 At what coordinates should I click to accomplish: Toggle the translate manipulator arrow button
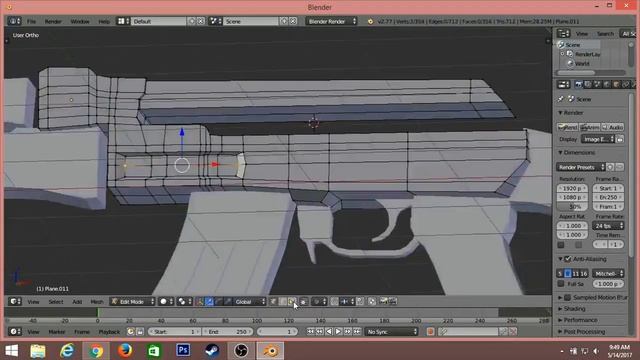tap(209, 302)
